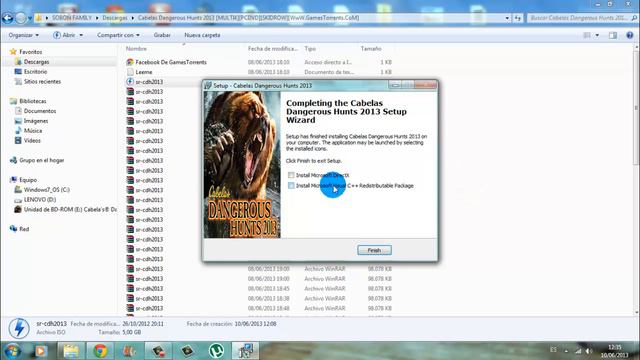Show hidden system tray icons
640x360 pixels.
coord(566,351)
